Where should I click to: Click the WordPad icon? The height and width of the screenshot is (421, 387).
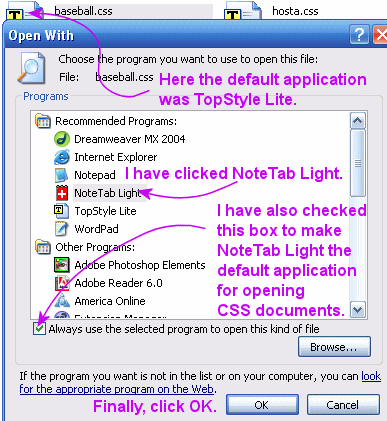coord(62,229)
